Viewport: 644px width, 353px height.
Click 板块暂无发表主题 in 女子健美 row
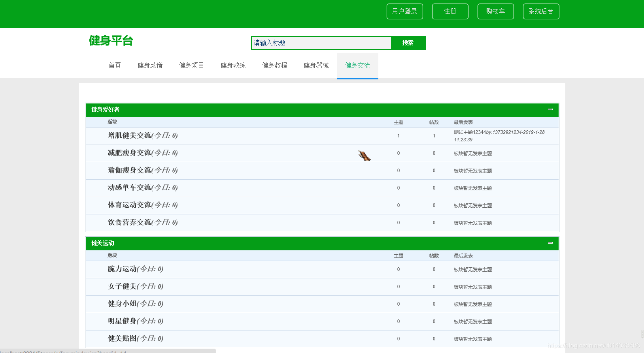(x=473, y=287)
